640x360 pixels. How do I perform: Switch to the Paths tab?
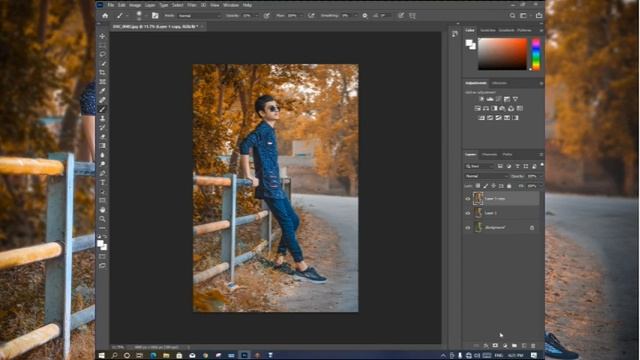[x=507, y=155]
